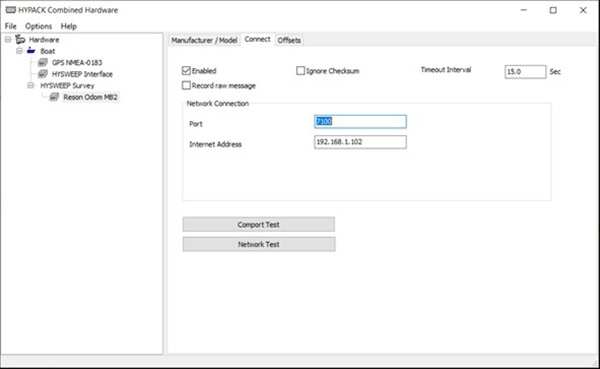This screenshot has width=600, height=369.
Task: Switch to the Manufacturer / Model tab
Action: point(204,40)
